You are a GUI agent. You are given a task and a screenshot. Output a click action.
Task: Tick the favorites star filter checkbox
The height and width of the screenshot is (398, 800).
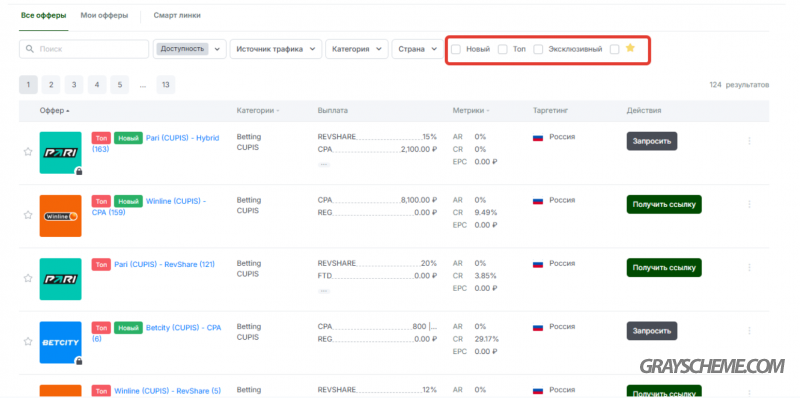615,49
